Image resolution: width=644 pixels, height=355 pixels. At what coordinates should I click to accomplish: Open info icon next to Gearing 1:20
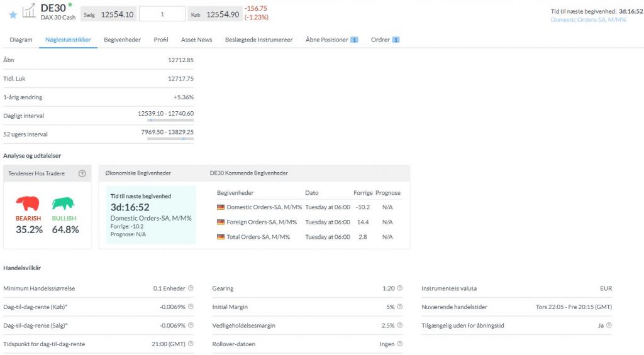[x=399, y=288]
